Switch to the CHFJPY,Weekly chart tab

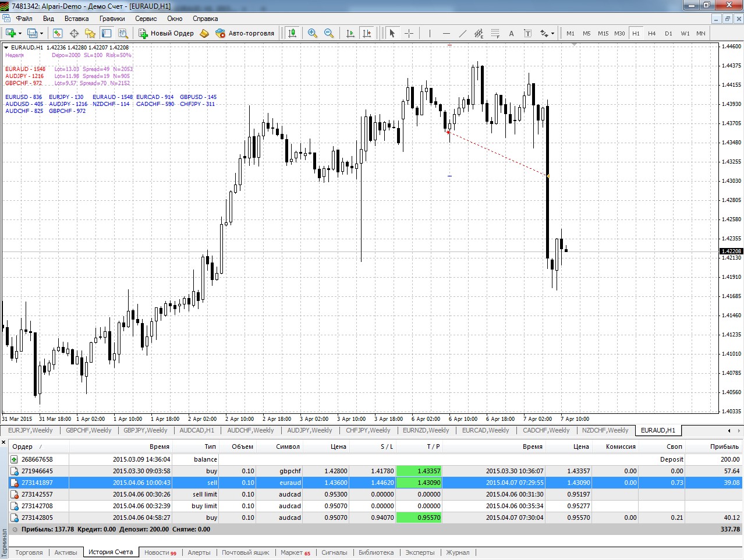368,430
